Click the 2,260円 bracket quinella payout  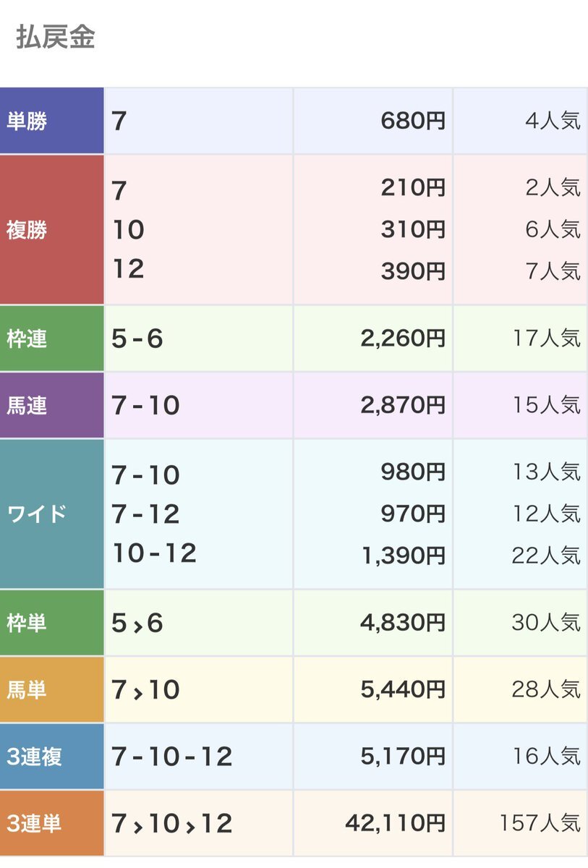(403, 339)
